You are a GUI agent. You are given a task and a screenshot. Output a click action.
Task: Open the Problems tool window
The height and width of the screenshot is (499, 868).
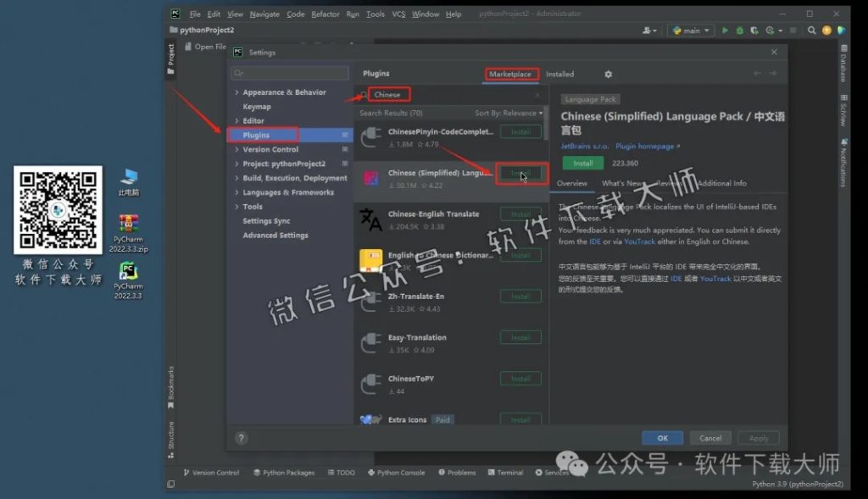pyautogui.click(x=457, y=473)
